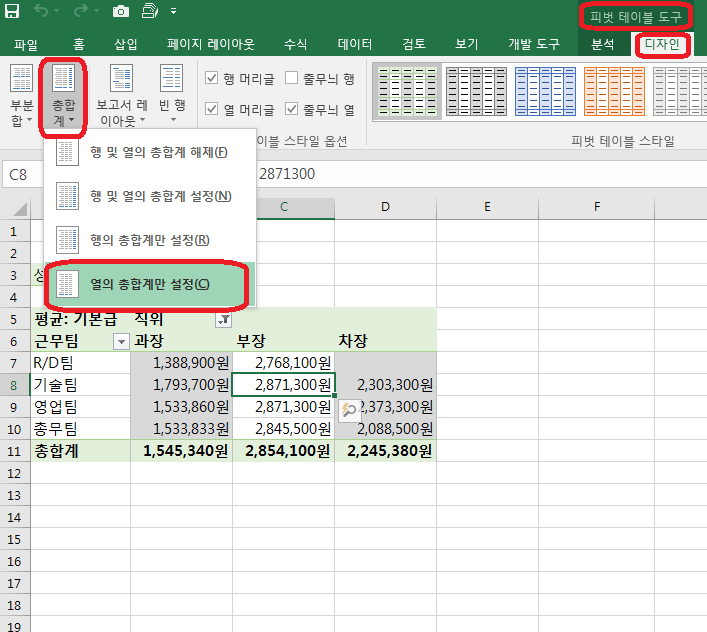
Task: Open the 부분합 (Subtotals) button
Action: (21, 97)
